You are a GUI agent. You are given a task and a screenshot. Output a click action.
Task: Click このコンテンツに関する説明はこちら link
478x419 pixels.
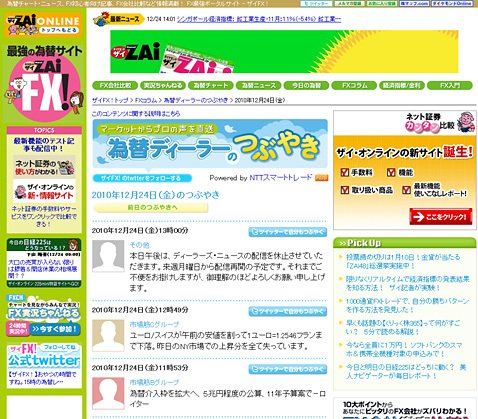136,114
